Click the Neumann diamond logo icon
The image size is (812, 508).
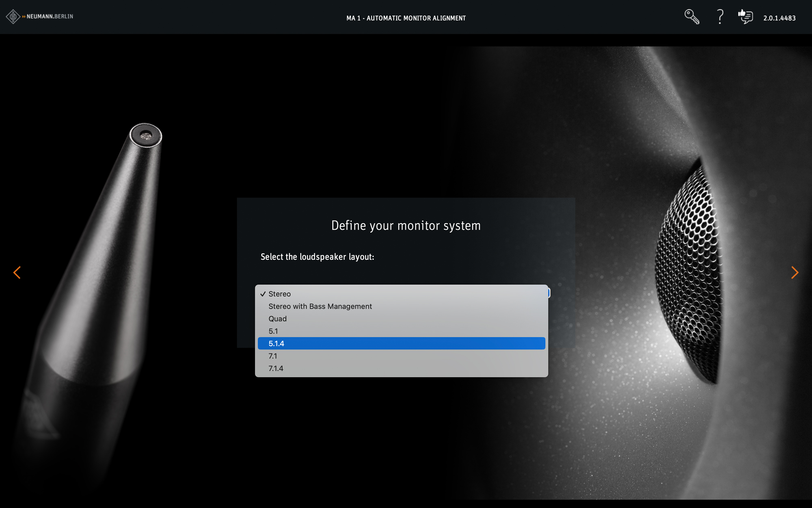13,17
